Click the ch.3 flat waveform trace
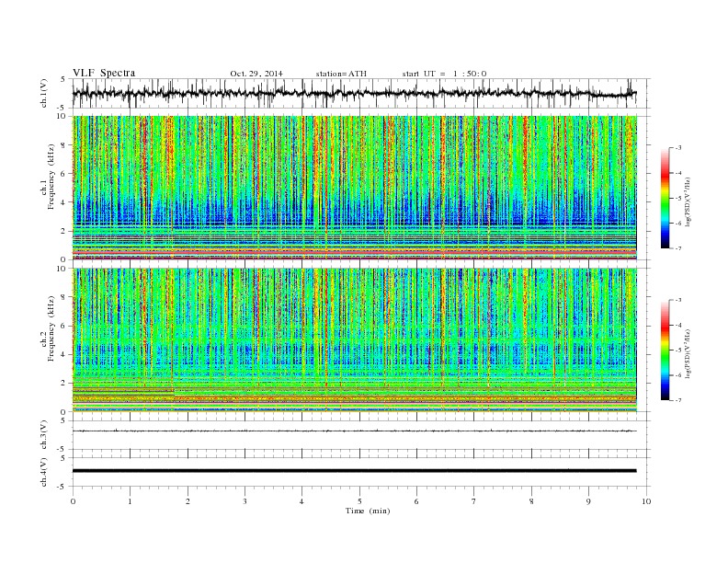 pyautogui.click(x=354, y=431)
